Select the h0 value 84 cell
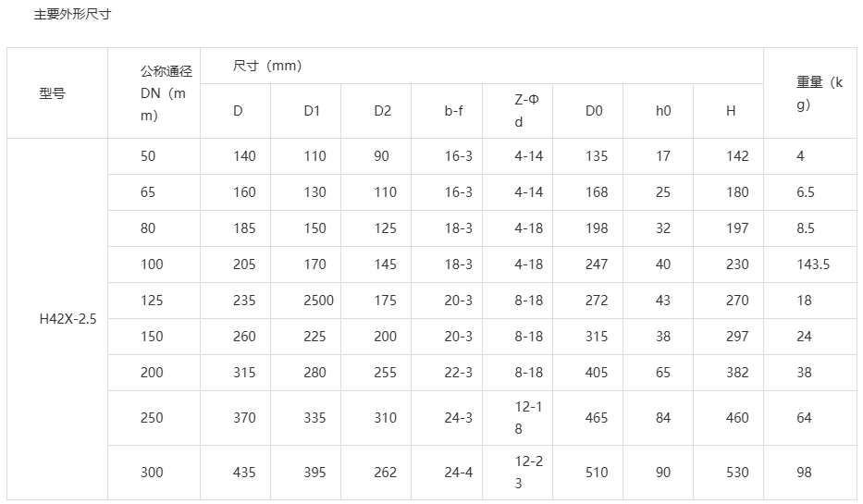Viewport: 863px width, 504px height. point(659,418)
